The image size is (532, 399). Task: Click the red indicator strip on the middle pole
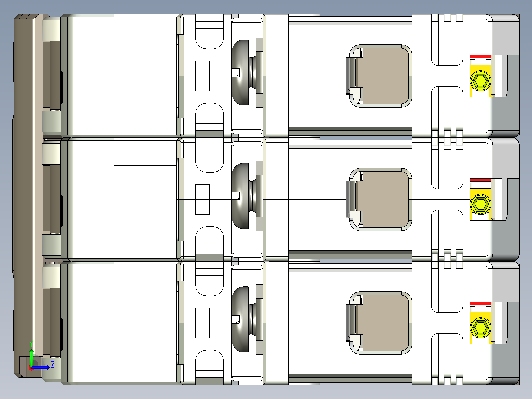click(x=480, y=180)
